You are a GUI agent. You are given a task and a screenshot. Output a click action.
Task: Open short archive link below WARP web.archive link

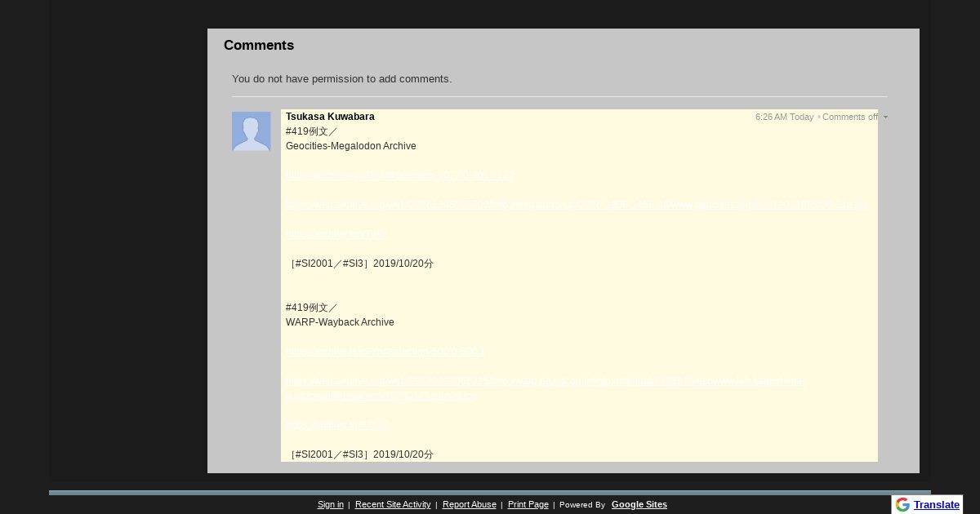337,425
